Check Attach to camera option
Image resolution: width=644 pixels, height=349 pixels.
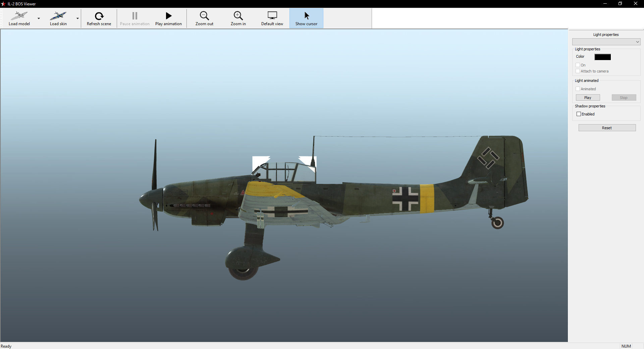578,71
